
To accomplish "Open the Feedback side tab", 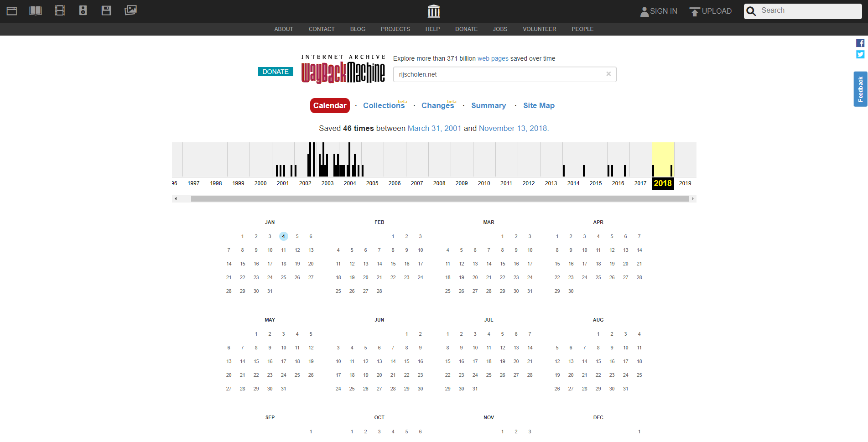I will (860, 89).
